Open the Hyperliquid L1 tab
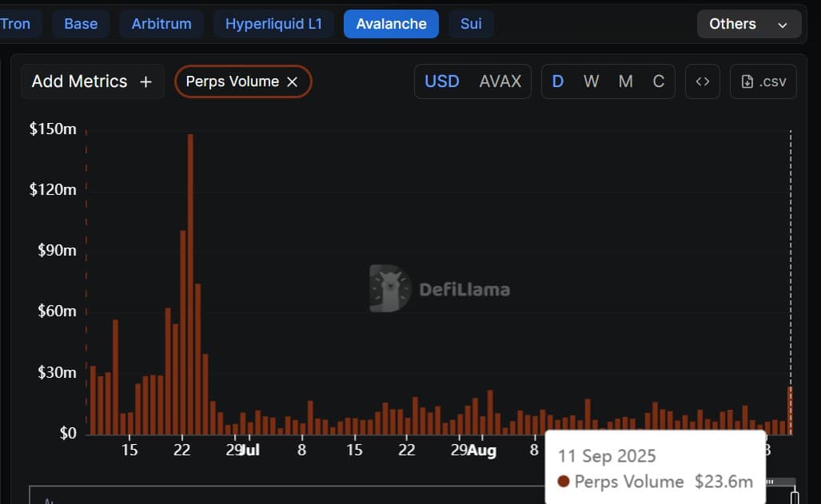The image size is (821, 504). point(273,23)
